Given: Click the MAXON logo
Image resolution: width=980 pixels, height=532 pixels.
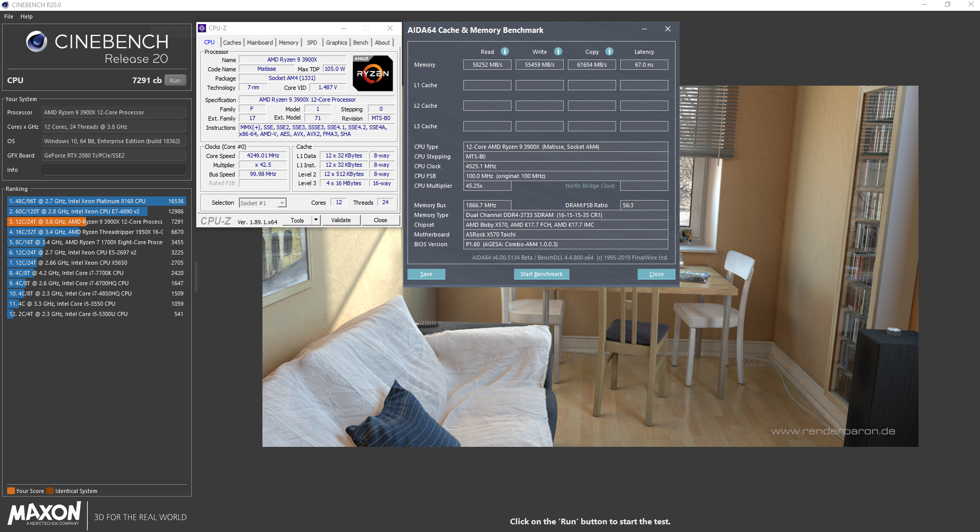Looking at the screenshot, I should pyautogui.click(x=45, y=514).
